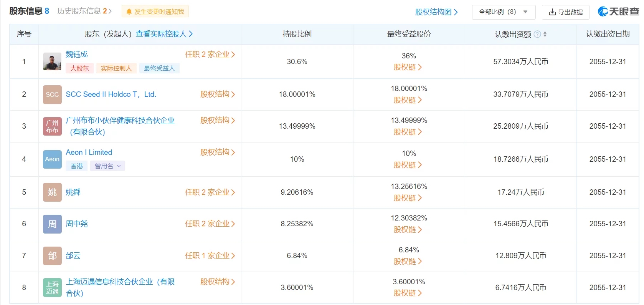The image size is (644, 305).
Task: Open Aeon I Limited link
Action: tap(89, 152)
